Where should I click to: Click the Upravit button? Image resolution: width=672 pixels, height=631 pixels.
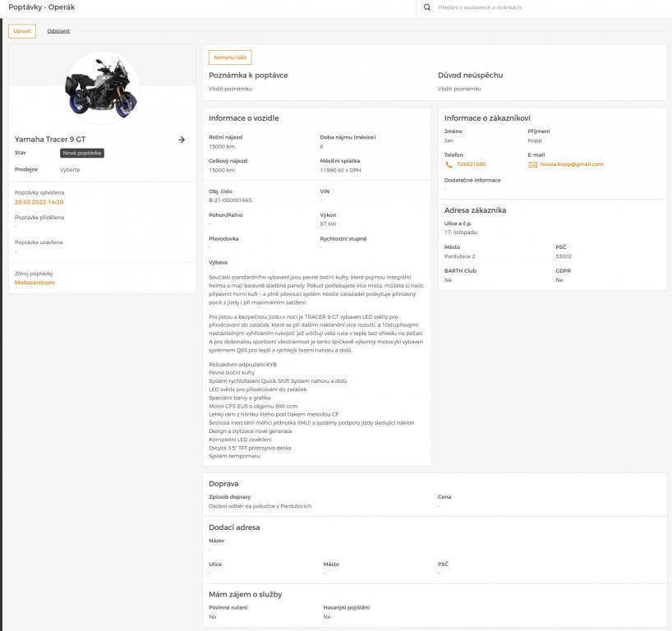click(22, 31)
